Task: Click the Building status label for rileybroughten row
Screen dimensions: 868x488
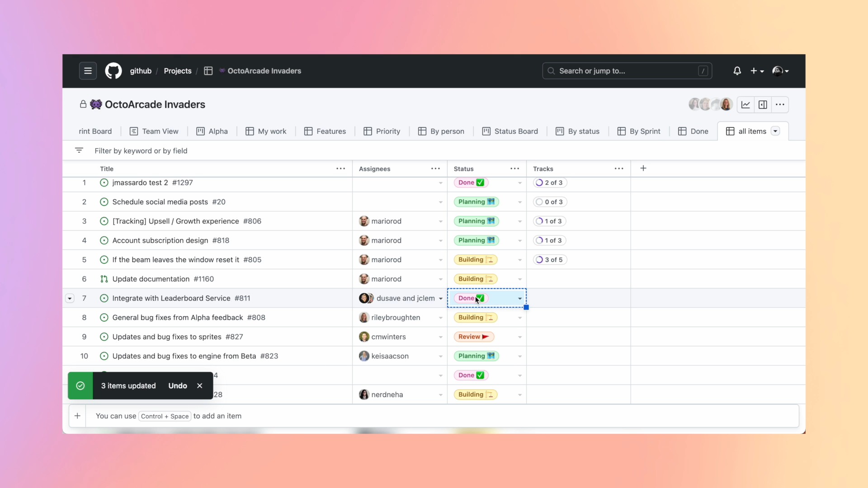Action: pos(476,317)
